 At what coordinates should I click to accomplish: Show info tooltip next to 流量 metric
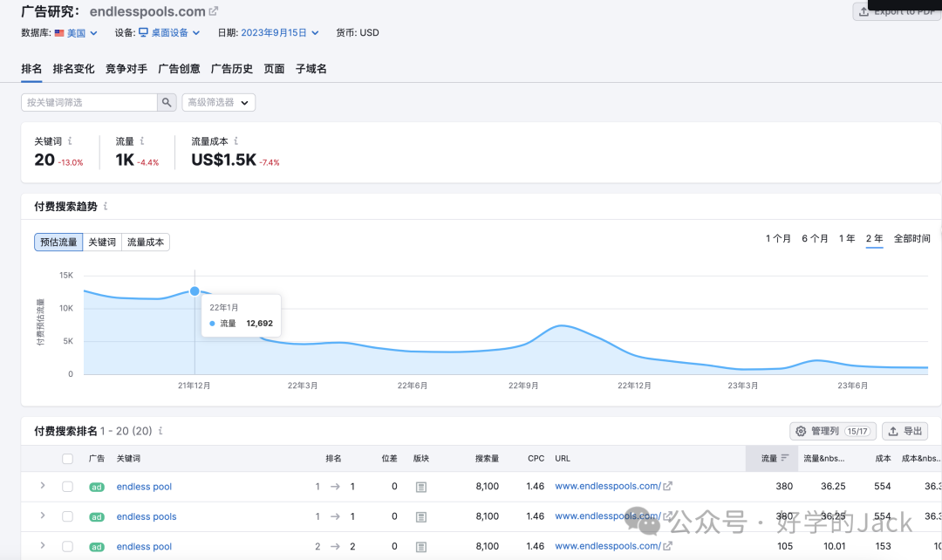pos(142,141)
